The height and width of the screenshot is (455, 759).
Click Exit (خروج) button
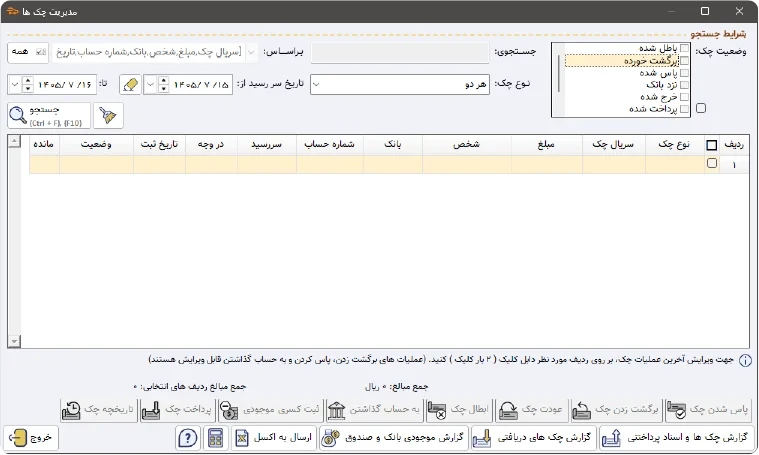[x=31, y=438]
